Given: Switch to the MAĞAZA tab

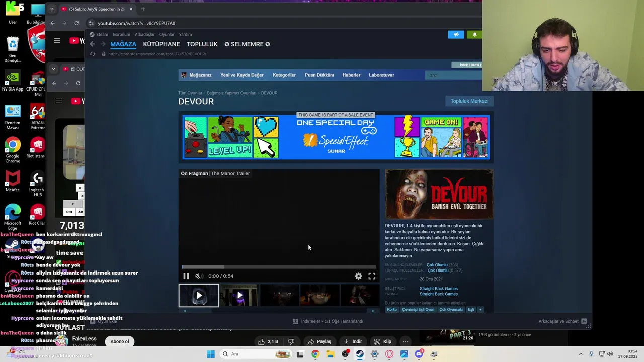Looking at the screenshot, I should click(123, 44).
